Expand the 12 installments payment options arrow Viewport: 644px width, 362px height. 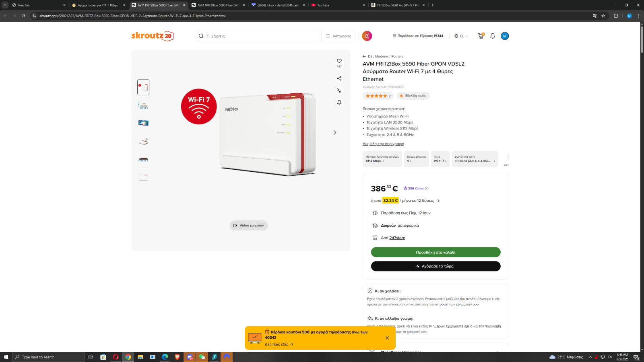click(x=438, y=201)
